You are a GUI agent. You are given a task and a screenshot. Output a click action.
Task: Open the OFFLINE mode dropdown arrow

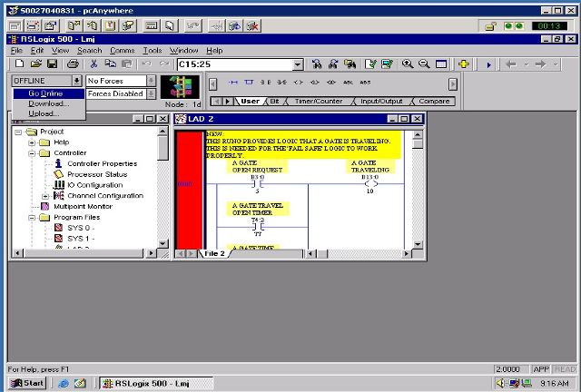click(x=76, y=81)
